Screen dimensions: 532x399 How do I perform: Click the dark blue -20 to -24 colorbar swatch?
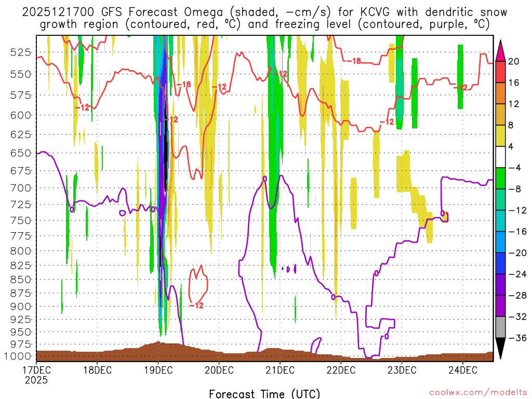[x=500, y=263]
